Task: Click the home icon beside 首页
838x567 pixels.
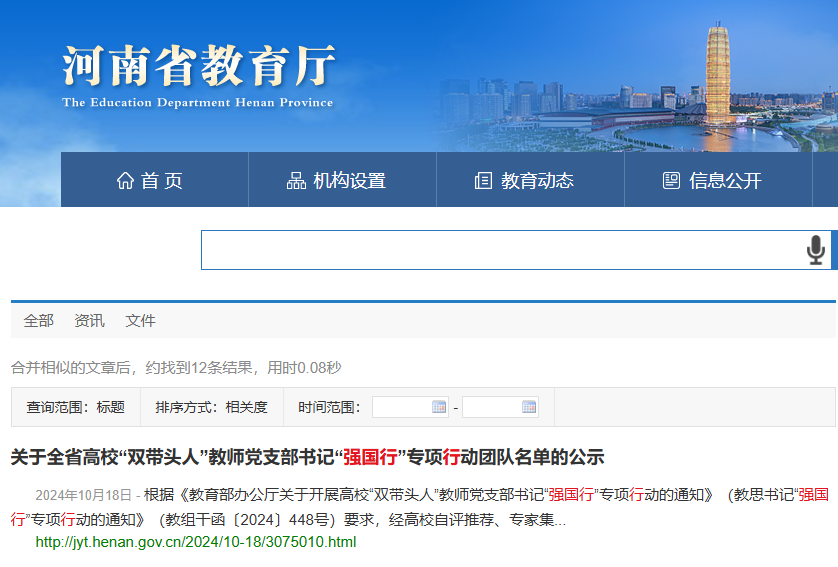Action: [x=125, y=181]
